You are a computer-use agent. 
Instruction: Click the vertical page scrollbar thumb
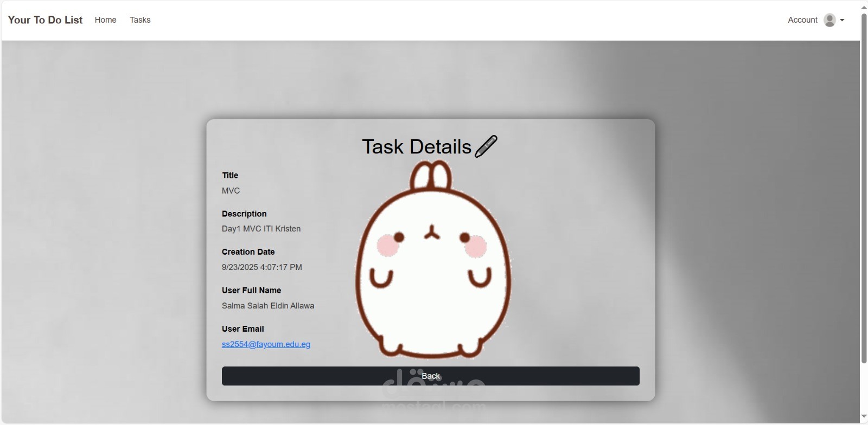(864, 187)
